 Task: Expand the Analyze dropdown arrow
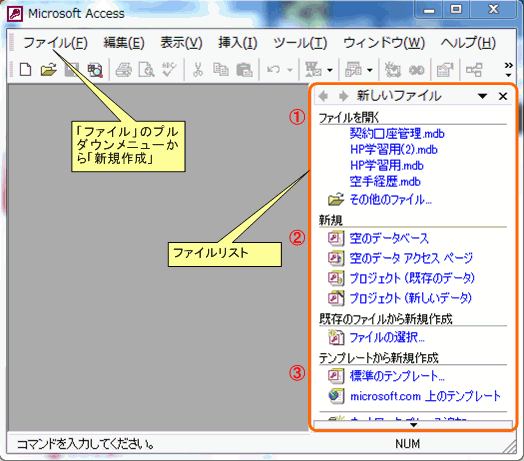tap(370, 70)
